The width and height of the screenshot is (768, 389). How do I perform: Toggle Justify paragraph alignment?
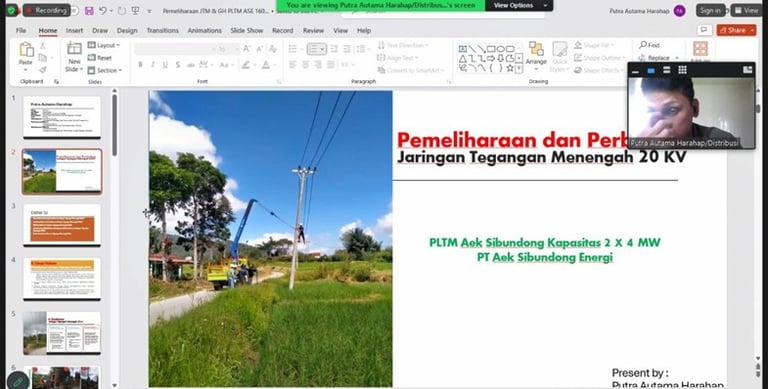click(331, 65)
